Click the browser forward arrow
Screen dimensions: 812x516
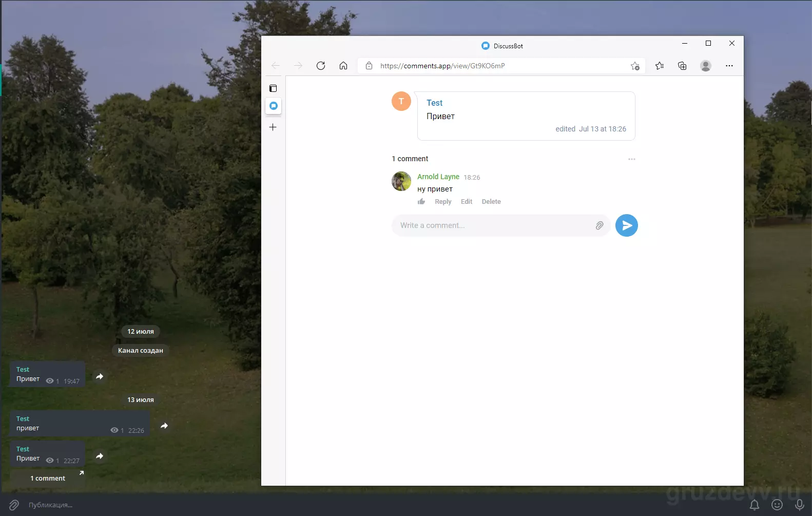(x=298, y=66)
